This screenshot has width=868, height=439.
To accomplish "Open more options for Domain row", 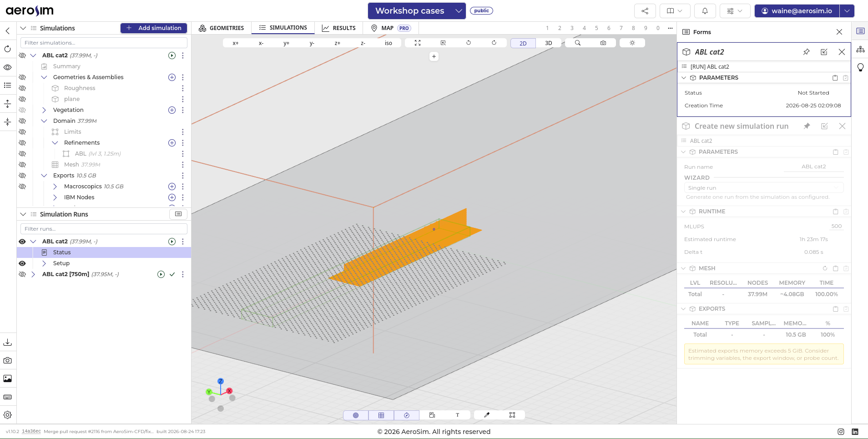I will pos(183,121).
